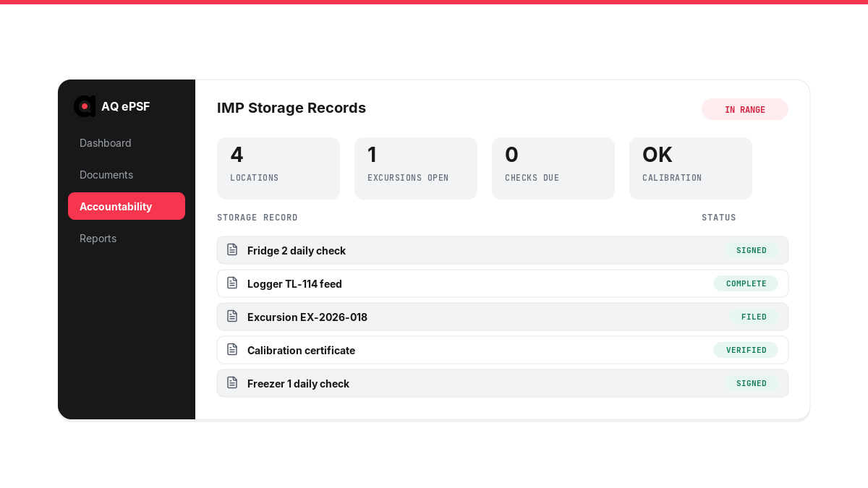Click the STATUS column header

719,218
